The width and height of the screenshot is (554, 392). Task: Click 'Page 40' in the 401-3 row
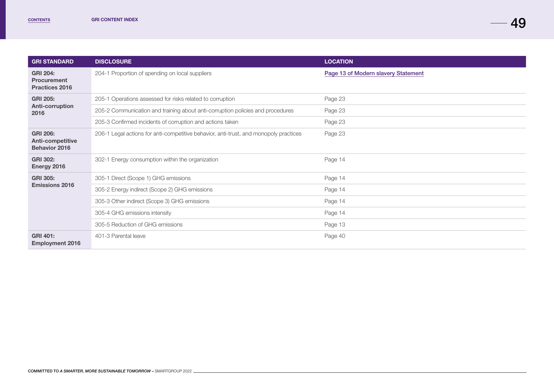[x=335, y=236]
